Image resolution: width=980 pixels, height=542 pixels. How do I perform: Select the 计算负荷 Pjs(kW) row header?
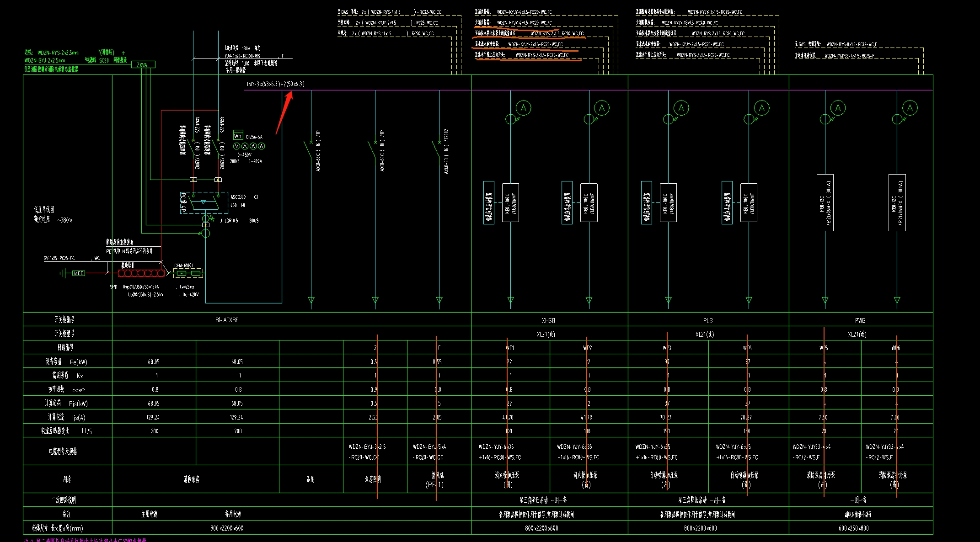(66, 403)
